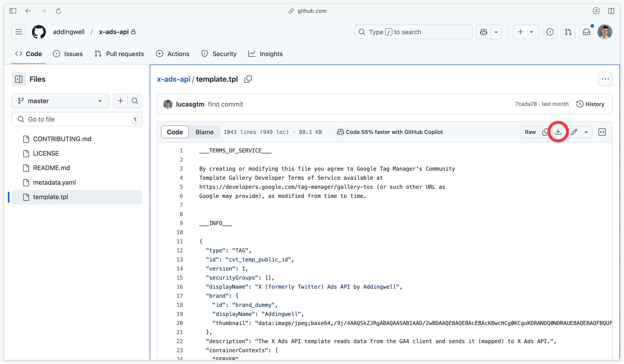This screenshot has height=364, width=624.
Task: Open the symbols panel icon
Action: coord(602,132)
